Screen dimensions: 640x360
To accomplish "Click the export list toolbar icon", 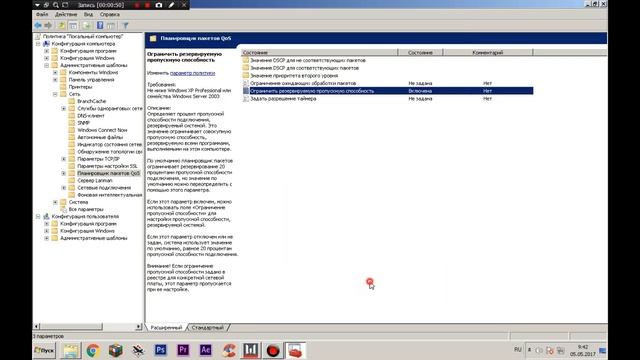I will click(x=87, y=25).
